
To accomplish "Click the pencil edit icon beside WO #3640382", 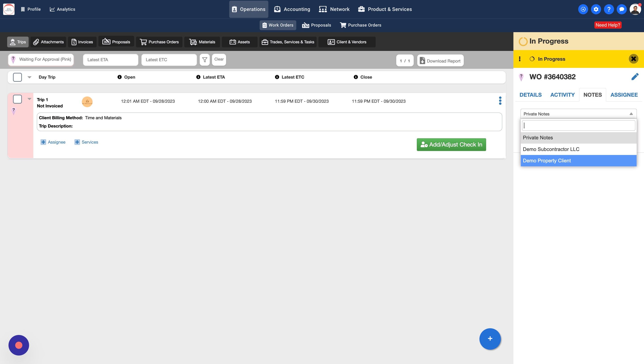I will click(x=635, y=77).
